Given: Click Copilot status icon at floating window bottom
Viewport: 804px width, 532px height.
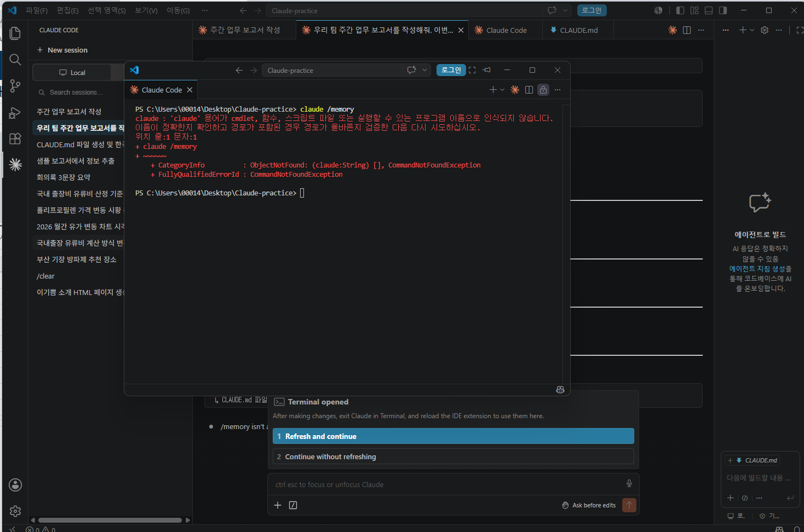Looking at the screenshot, I should pyautogui.click(x=560, y=390).
